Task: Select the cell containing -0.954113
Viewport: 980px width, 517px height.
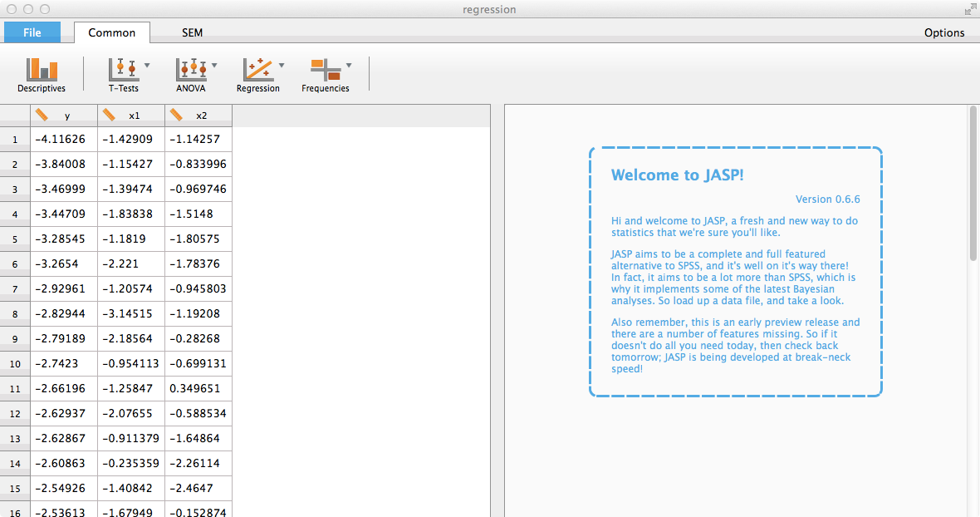Action: [131, 364]
